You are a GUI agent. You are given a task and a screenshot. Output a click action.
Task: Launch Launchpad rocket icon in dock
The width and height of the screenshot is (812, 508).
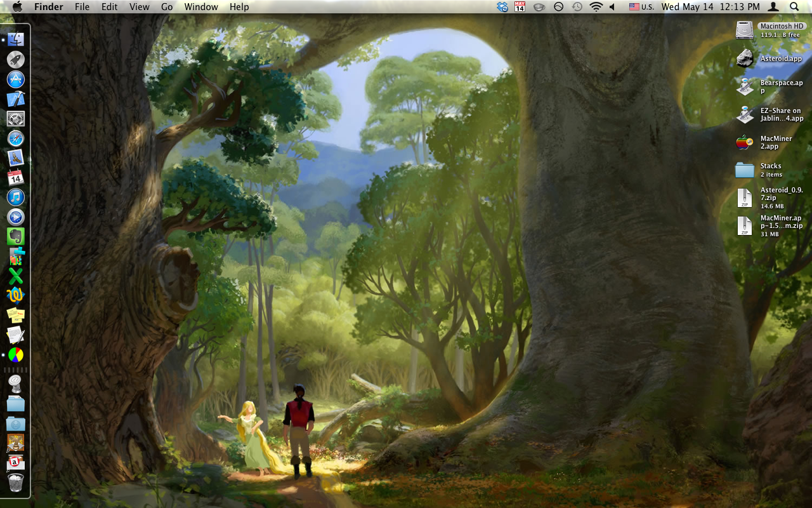tap(15, 60)
